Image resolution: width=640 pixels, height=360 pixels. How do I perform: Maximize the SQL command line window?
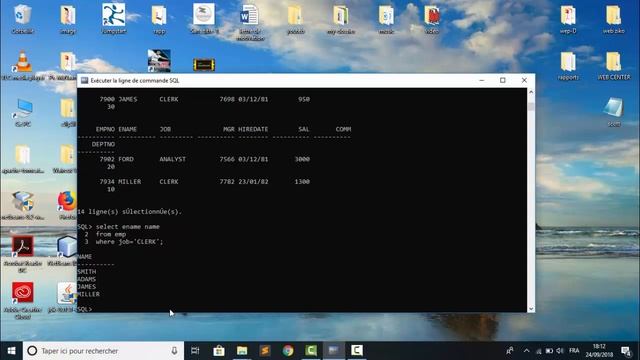[503, 80]
